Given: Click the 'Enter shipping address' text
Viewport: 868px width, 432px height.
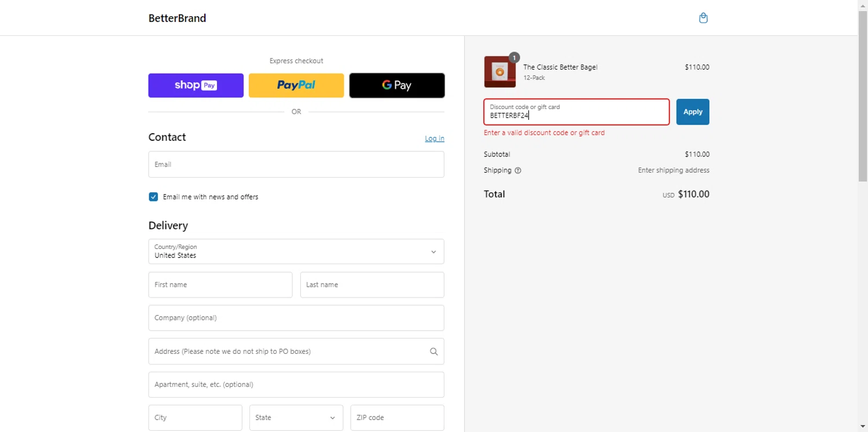Looking at the screenshot, I should (674, 170).
